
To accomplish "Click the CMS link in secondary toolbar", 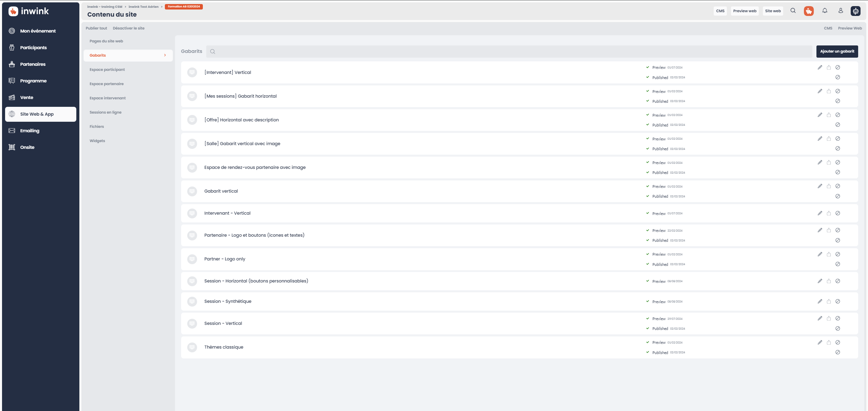I will [x=828, y=28].
